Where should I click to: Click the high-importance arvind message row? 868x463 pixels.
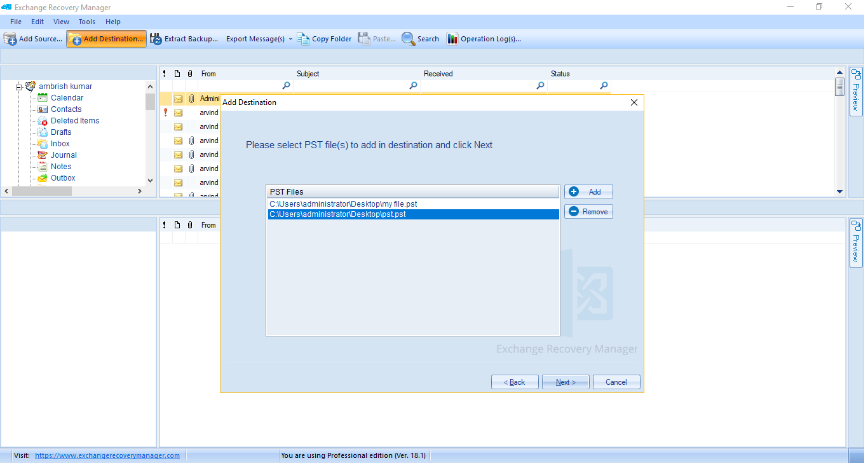191,113
